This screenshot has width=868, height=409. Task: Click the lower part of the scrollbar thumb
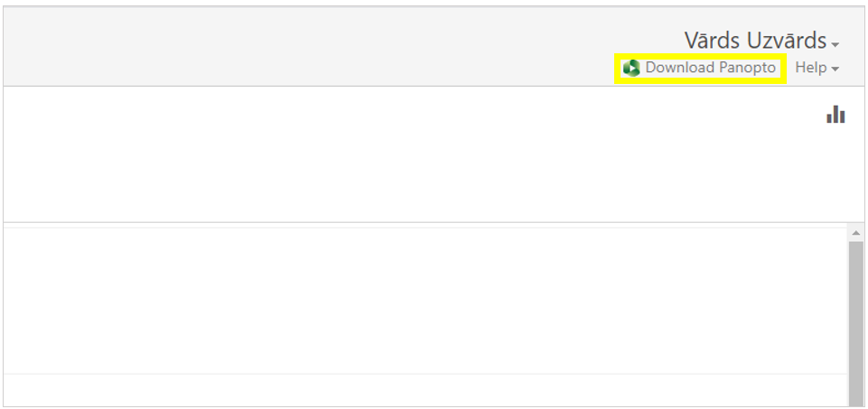pyautogui.click(x=855, y=379)
